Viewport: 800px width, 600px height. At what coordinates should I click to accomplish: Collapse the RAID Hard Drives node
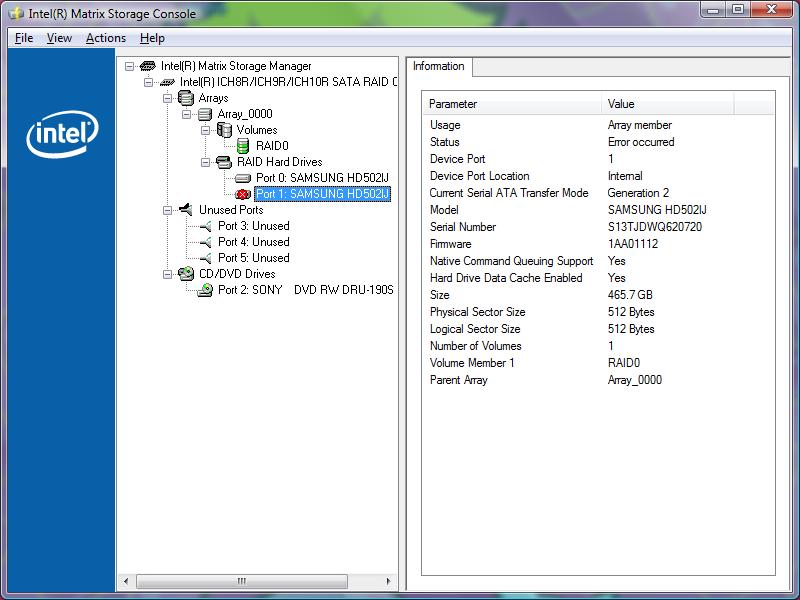206,162
